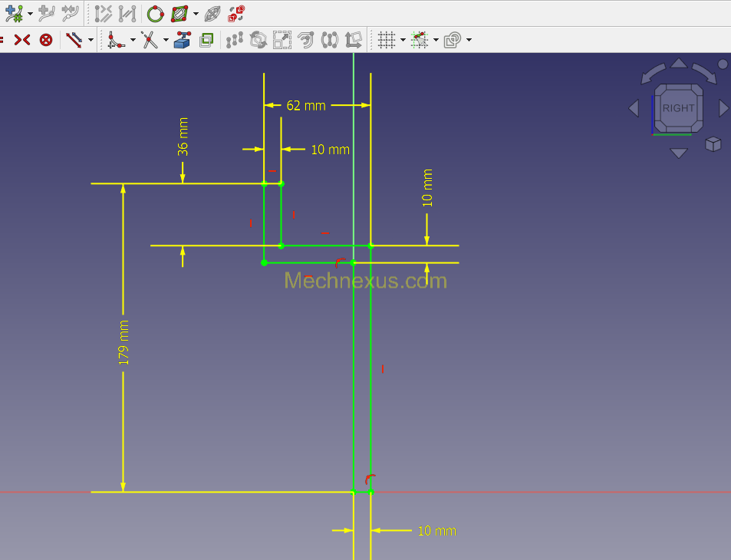731x560 pixels.
Task: Open the grid settings dropdown arrow
Action: (x=403, y=40)
